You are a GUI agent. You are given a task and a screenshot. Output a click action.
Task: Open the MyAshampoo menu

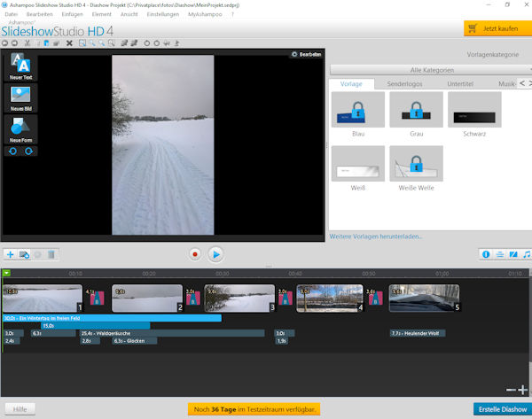205,14
